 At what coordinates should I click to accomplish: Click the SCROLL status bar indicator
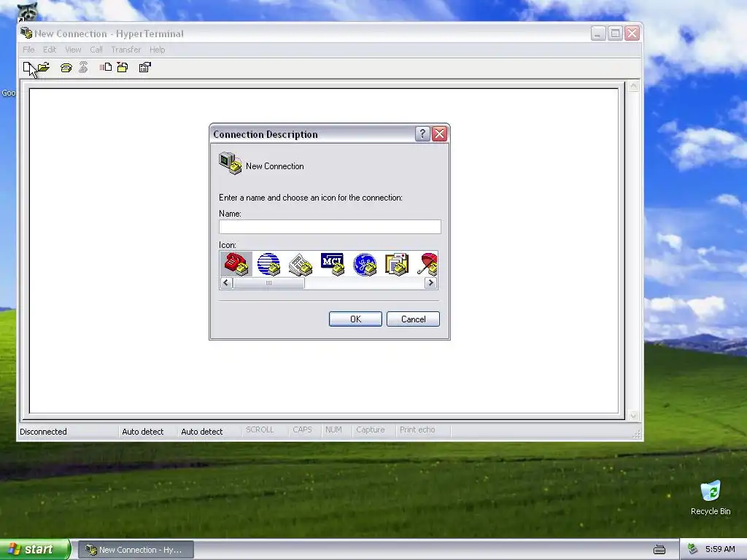(x=260, y=429)
